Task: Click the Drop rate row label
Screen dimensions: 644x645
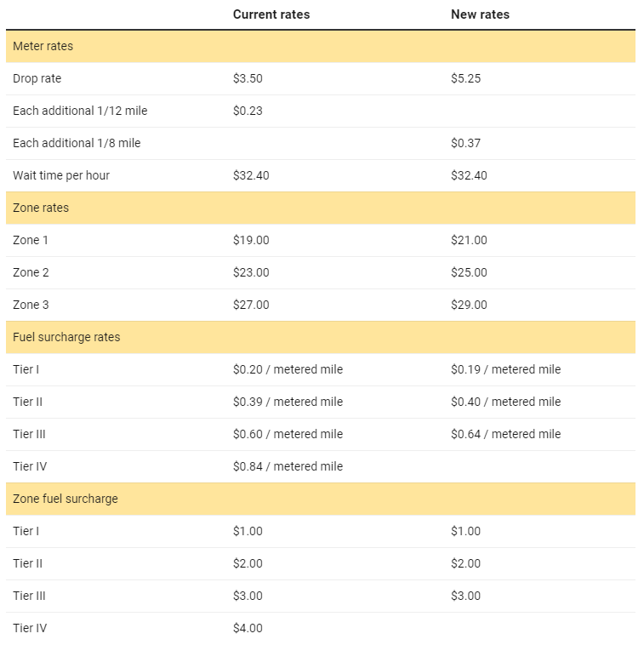Action: pos(37,78)
